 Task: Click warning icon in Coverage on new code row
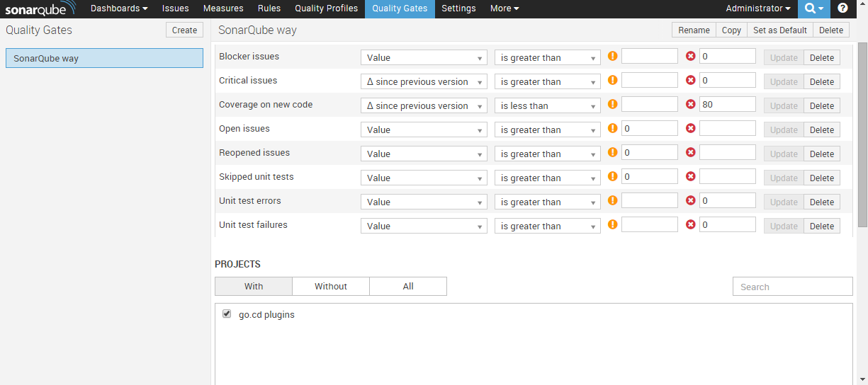tap(613, 104)
